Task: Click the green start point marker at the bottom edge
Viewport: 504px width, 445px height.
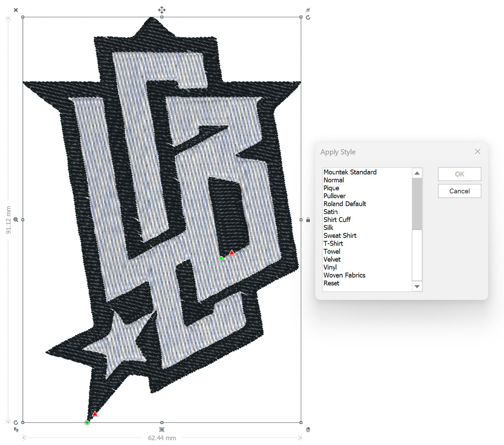Action: click(87, 423)
